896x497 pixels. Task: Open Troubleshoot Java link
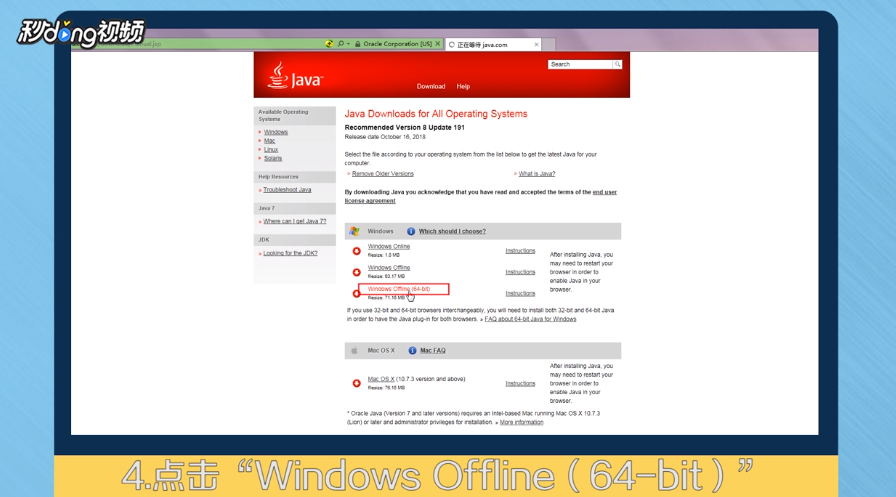(x=287, y=190)
